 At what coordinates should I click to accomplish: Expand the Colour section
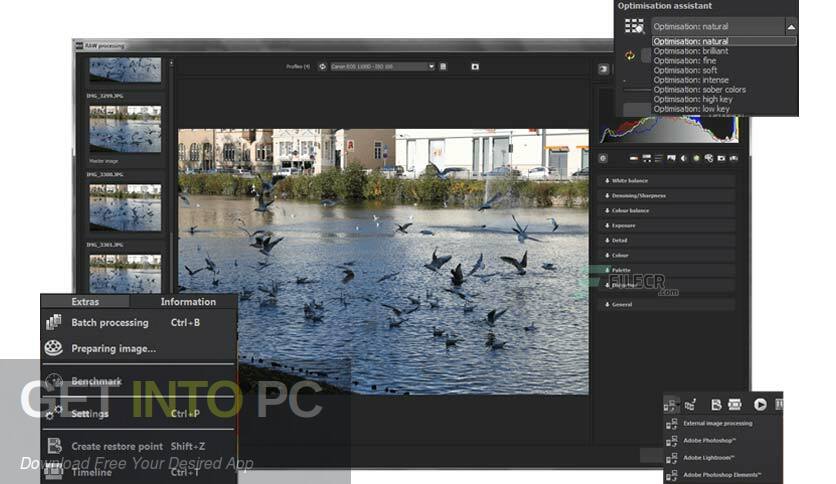pyautogui.click(x=666, y=255)
